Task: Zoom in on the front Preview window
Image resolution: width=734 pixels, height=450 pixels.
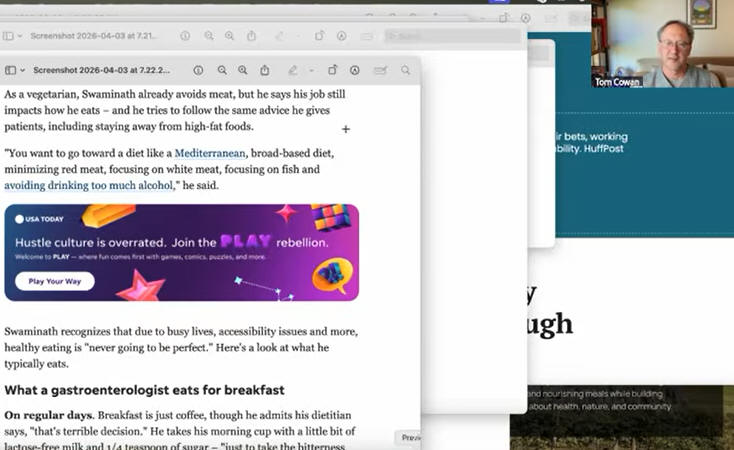Action: [243, 71]
